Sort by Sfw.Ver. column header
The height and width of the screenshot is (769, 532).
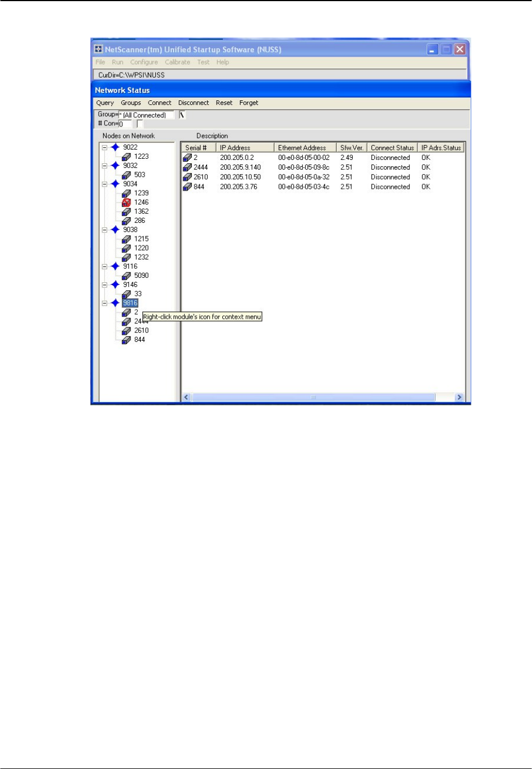(352, 147)
